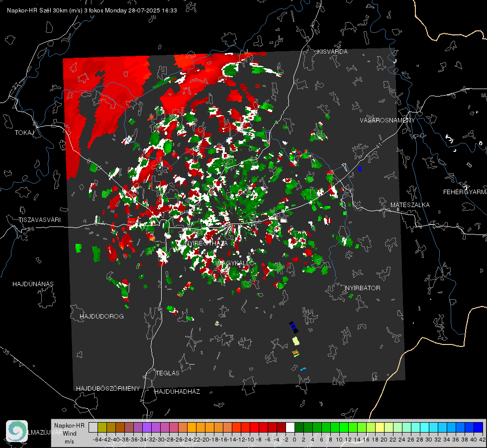This screenshot has width=487, height=448.
Task: Select the light grey first swatch in the legend
Action: tap(93, 427)
